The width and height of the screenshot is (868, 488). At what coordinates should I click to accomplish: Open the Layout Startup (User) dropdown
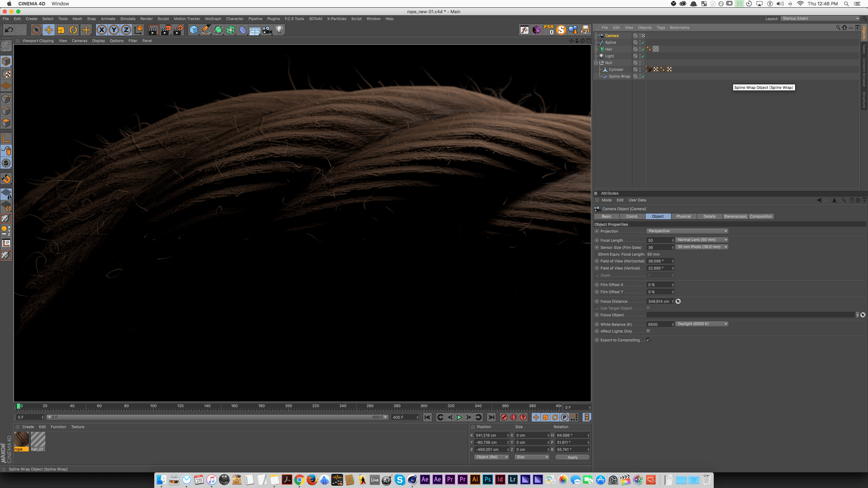click(x=820, y=19)
